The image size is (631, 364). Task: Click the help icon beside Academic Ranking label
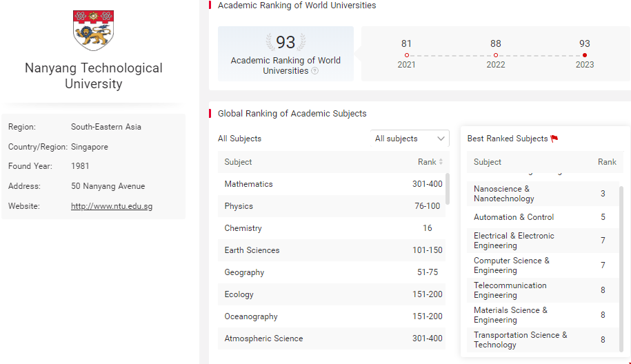click(315, 71)
